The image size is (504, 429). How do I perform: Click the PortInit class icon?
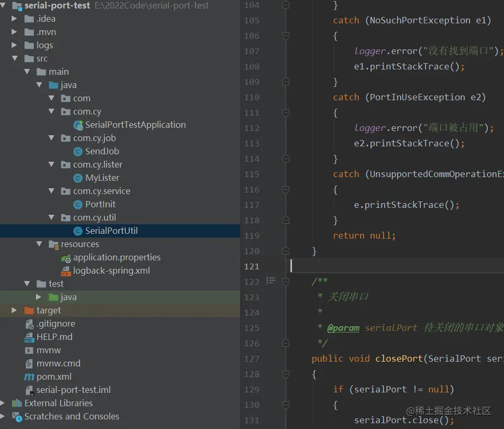coord(78,204)
